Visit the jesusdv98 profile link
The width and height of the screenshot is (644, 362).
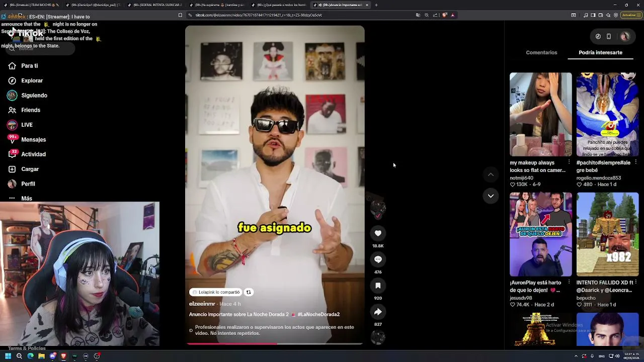[x=520, y=298]
